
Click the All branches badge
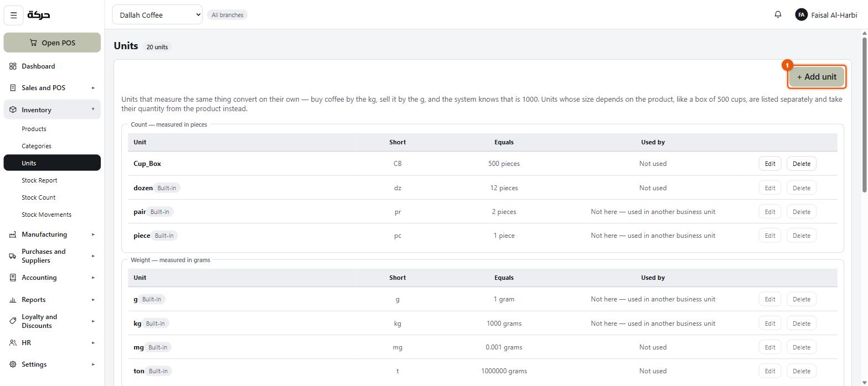point(228,15)
